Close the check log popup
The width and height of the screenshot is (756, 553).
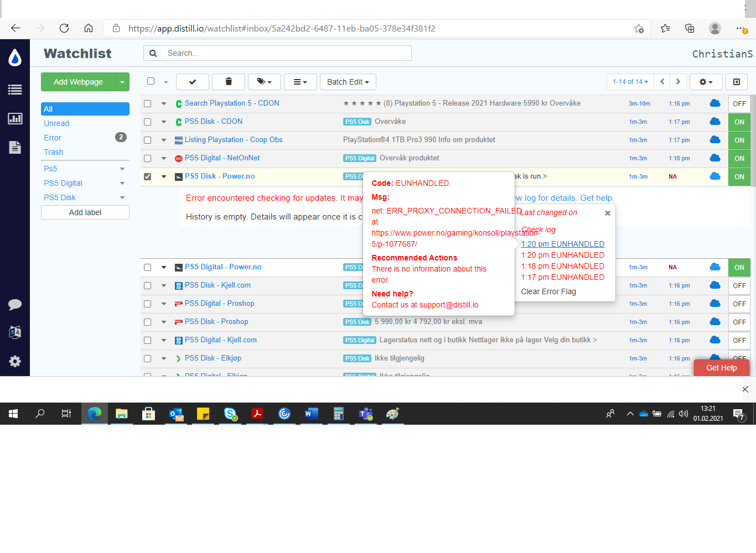tap(608, 213)
